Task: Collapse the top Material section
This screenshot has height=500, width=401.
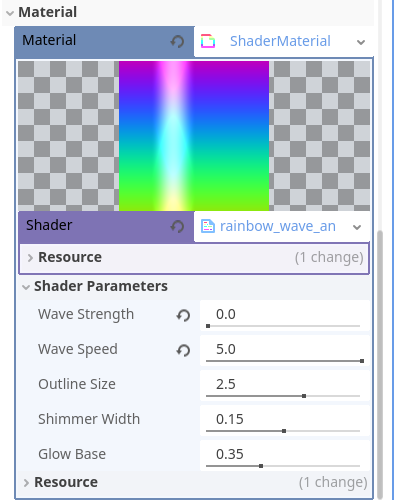Action: 10,13
